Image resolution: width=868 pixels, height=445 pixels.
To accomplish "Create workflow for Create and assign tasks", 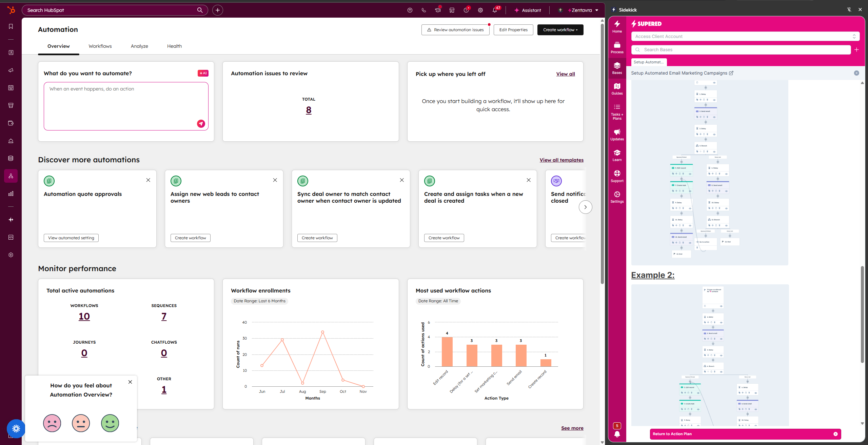I will (x=444, y=238).
